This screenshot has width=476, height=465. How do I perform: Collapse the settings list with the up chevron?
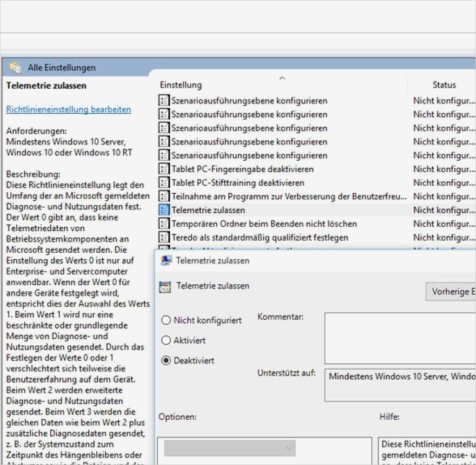click(282, 78)
